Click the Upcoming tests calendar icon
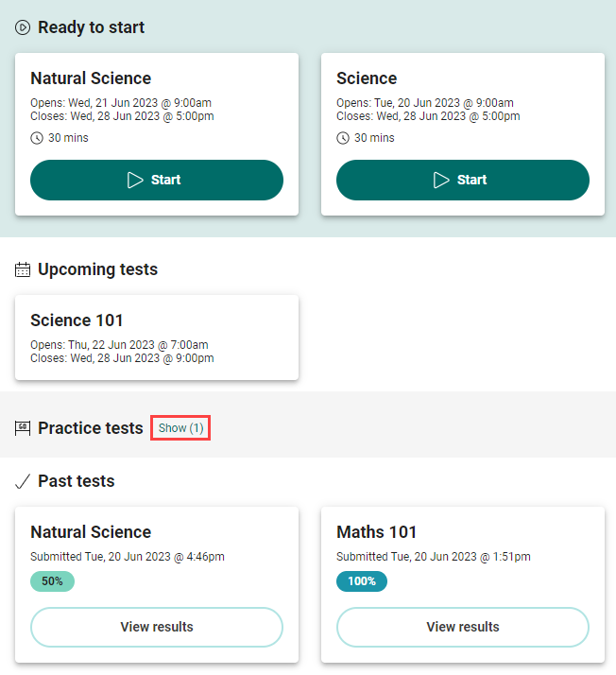This screenshot has height=675, width=616. point(23,269)
